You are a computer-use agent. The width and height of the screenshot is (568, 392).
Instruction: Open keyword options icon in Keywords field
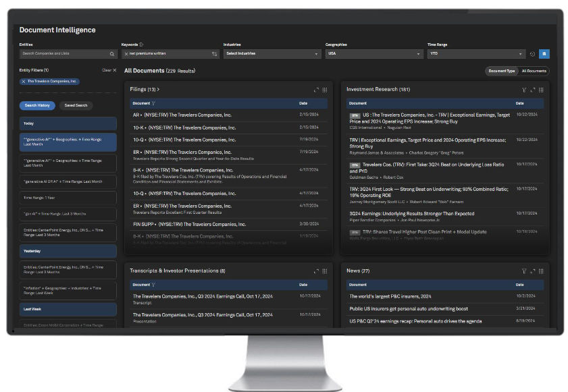coord(215,54)
